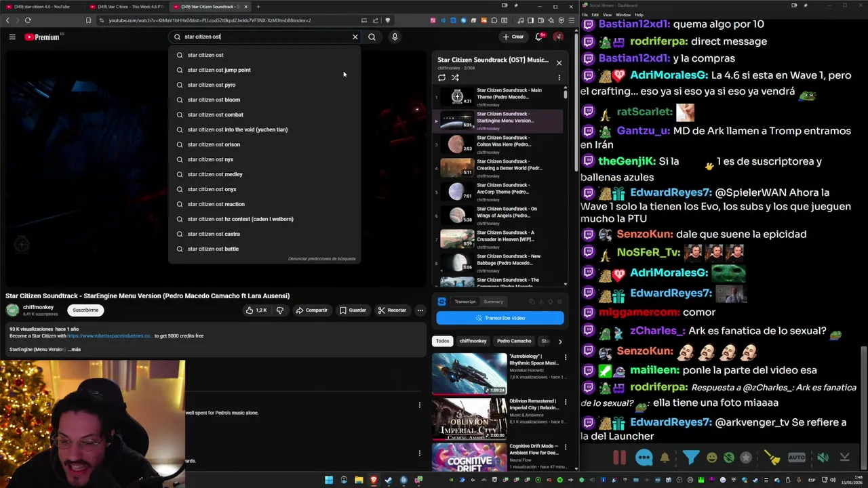The height and width of the screenshot is (488, 868).
Task: Click the Guardar button
Action: coord(353,310)
